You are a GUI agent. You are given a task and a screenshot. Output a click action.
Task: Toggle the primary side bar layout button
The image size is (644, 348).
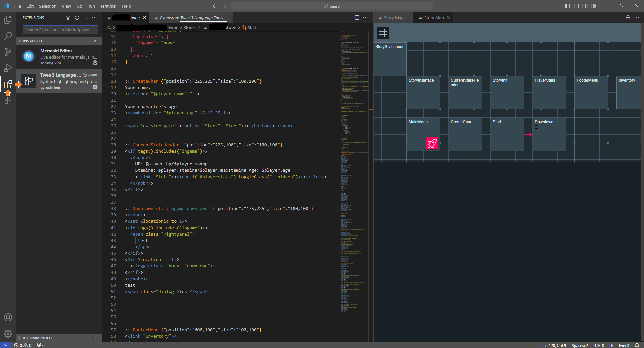point(567,6)
